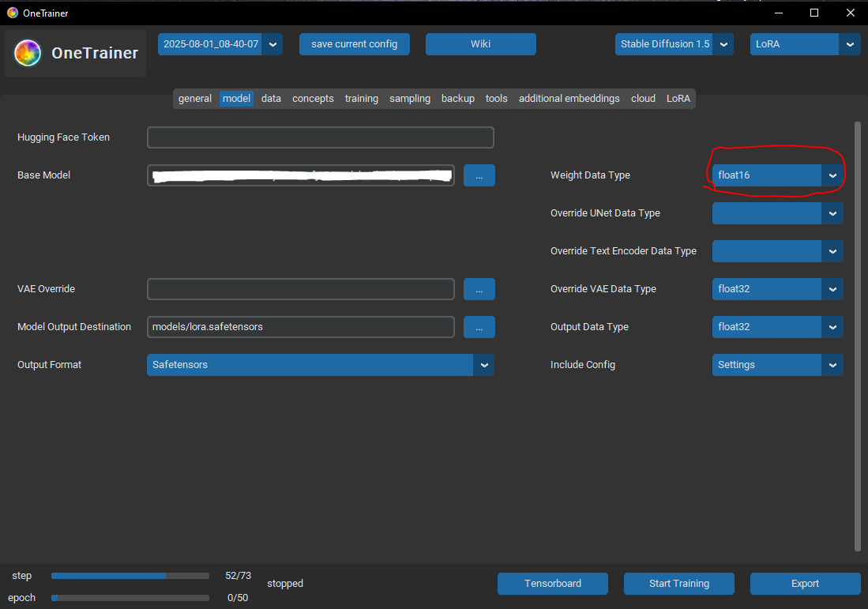Switch to the data tab

(271, 99)
